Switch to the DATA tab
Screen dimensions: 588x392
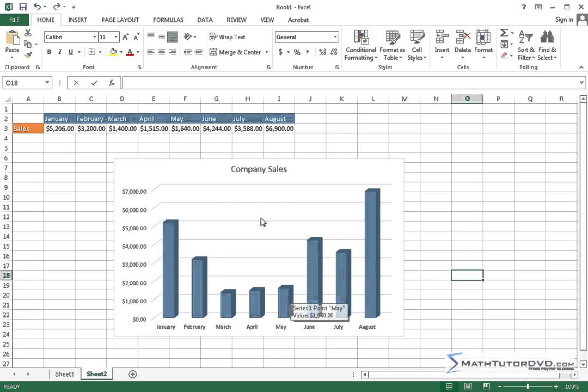click(205, 20)
